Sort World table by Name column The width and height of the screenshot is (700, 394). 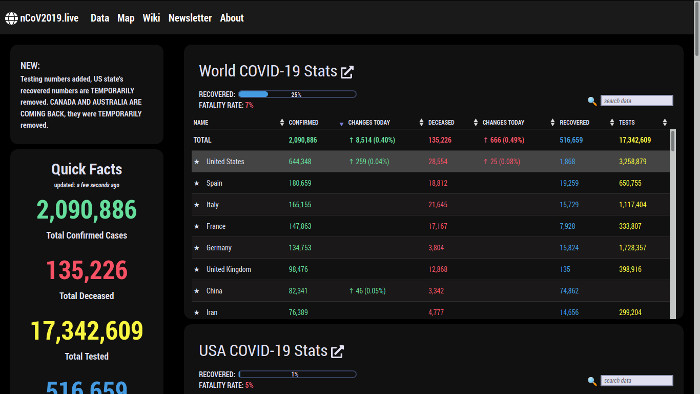(282, 123)
